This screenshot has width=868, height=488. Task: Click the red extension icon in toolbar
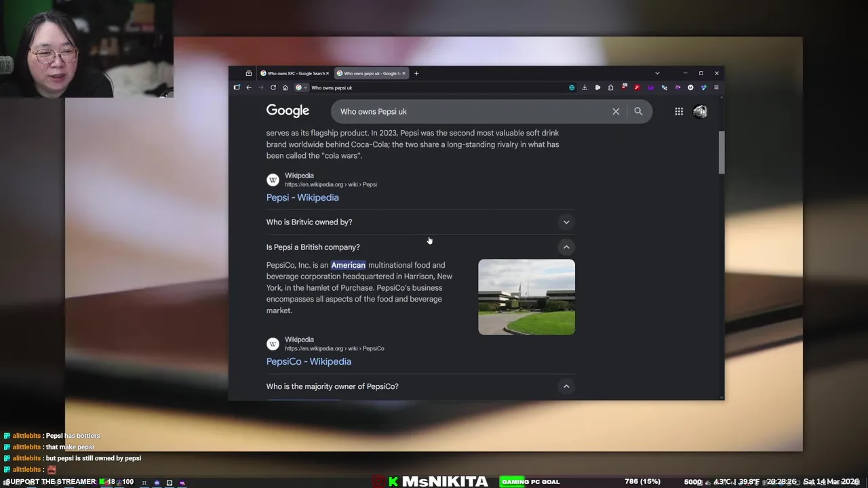pos(637,87)
